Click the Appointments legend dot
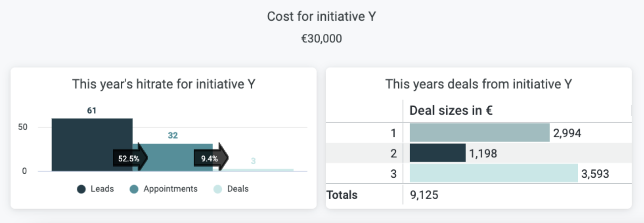Viewport: 644px width, 223px height. pyautogui.click(x=134, y=189)
